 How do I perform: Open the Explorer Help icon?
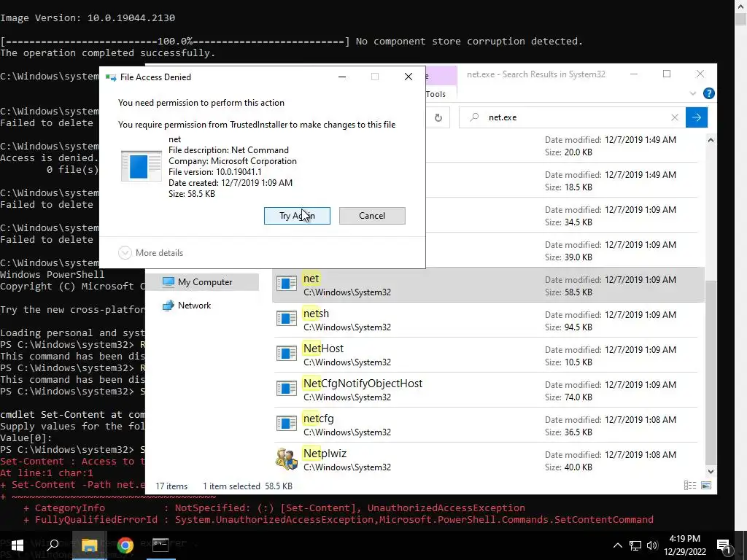[x=708, y=94]
